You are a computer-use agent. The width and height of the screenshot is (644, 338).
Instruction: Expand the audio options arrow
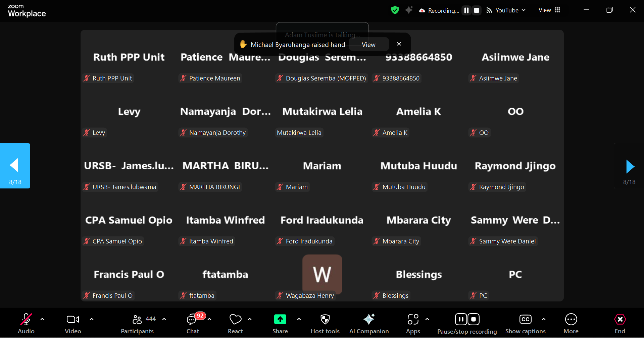[42, 319]
